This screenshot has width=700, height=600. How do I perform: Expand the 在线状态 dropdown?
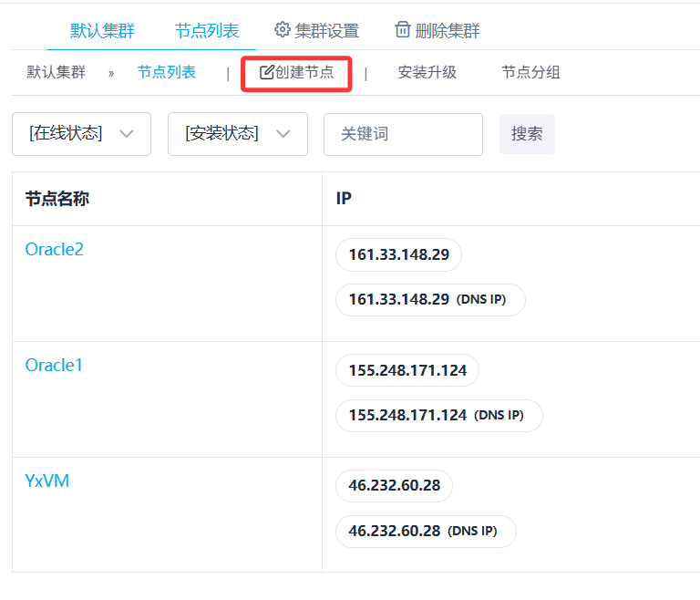[81, 134]
